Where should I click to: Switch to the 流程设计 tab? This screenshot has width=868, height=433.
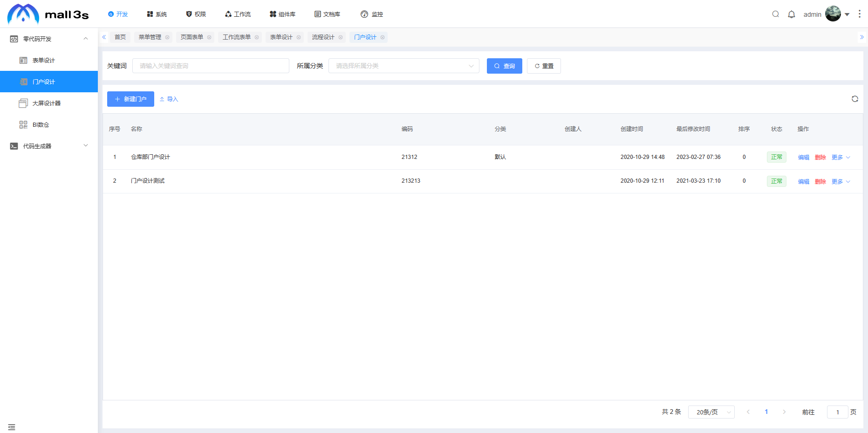coord(323,37)
